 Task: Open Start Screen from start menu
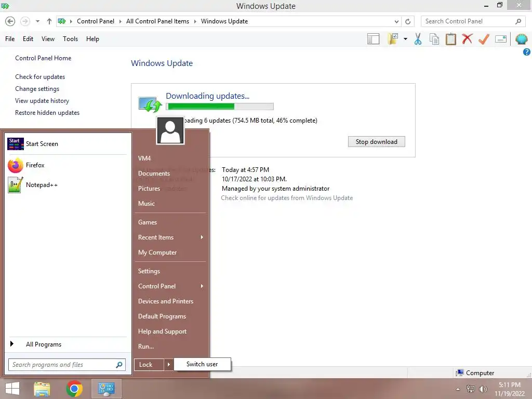67,144
